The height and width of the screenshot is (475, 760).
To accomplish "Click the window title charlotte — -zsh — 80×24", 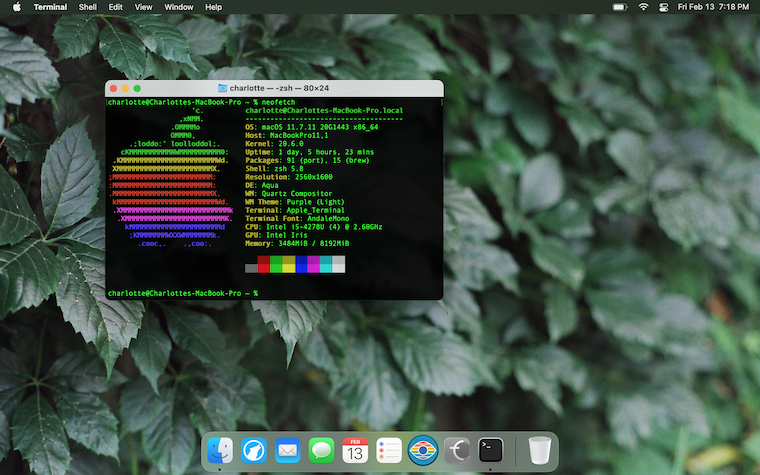I will click(x=279, y=88).
